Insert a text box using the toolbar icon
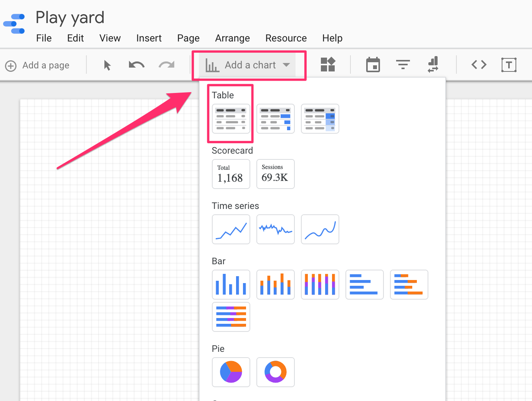 point(509,65)
